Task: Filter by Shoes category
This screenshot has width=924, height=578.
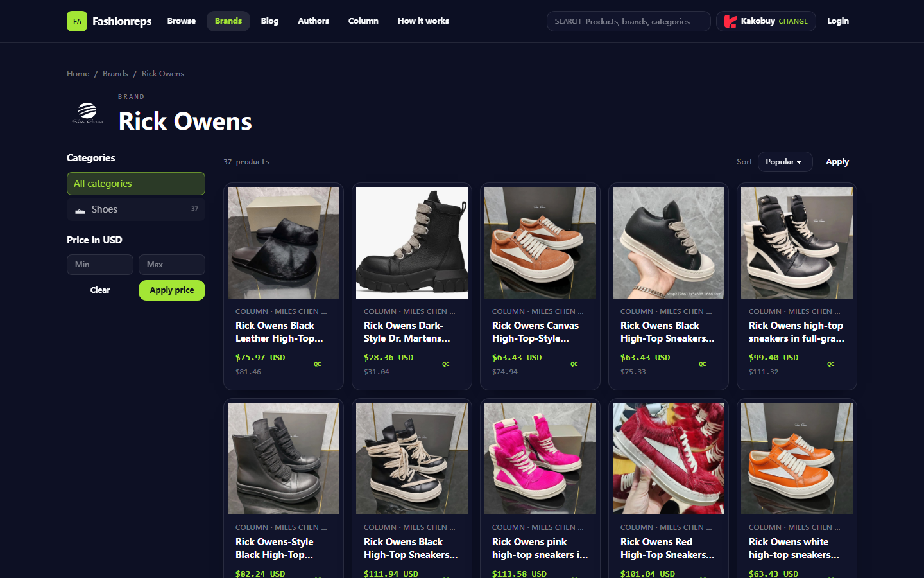Action: pyautogui.click(x=136, y=209)
